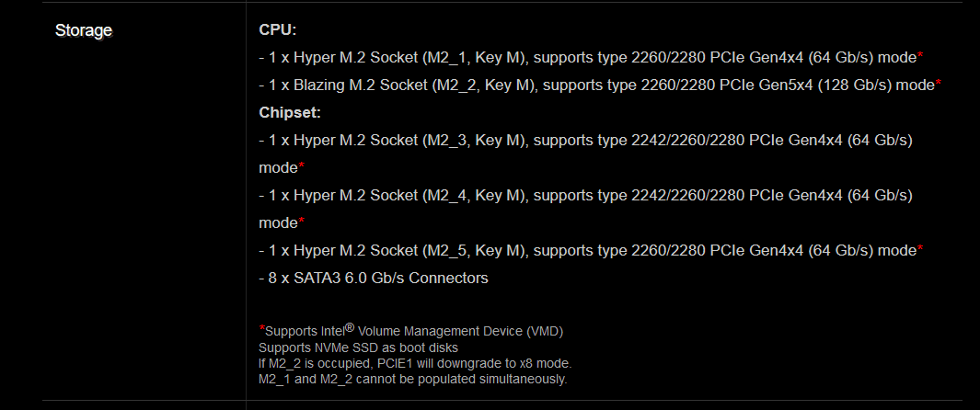Click the red asterisk after M2_1 line
The height and width of the screenshot is (410, 980).
(x=920, y=57)
